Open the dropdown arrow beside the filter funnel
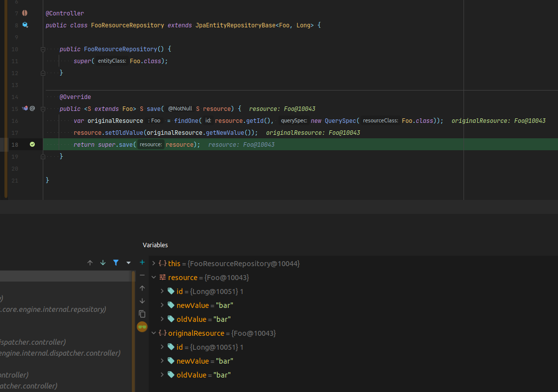558x392 pixels. click(x=128, y=262)
